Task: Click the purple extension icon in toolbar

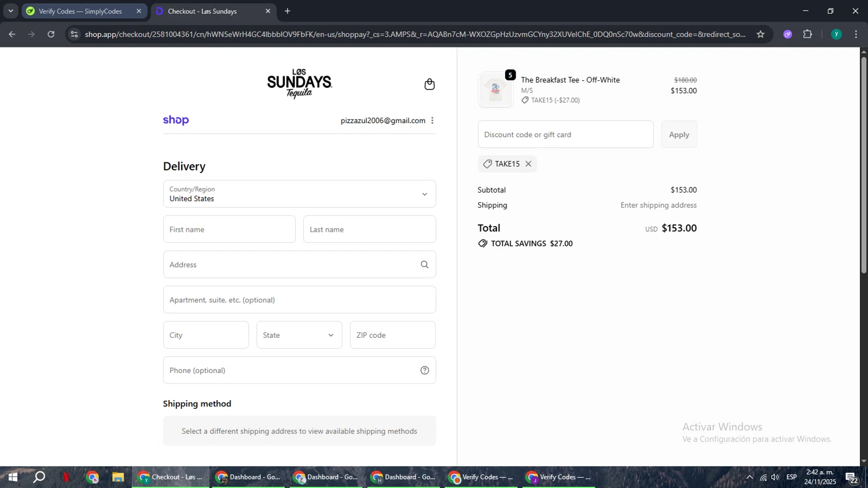Action: coord(788,34)
